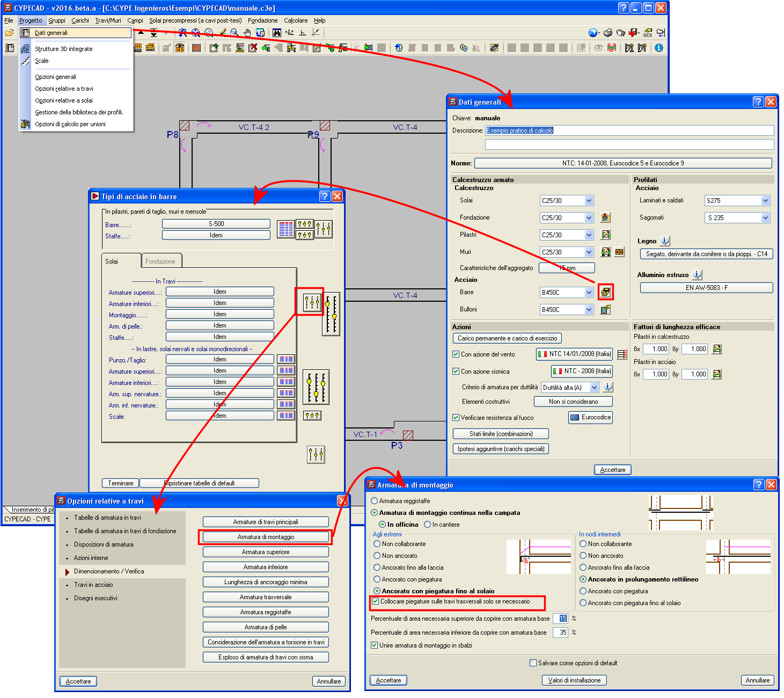
Task: Enable Salvare come opzioni di default
Action: [533, 663]
